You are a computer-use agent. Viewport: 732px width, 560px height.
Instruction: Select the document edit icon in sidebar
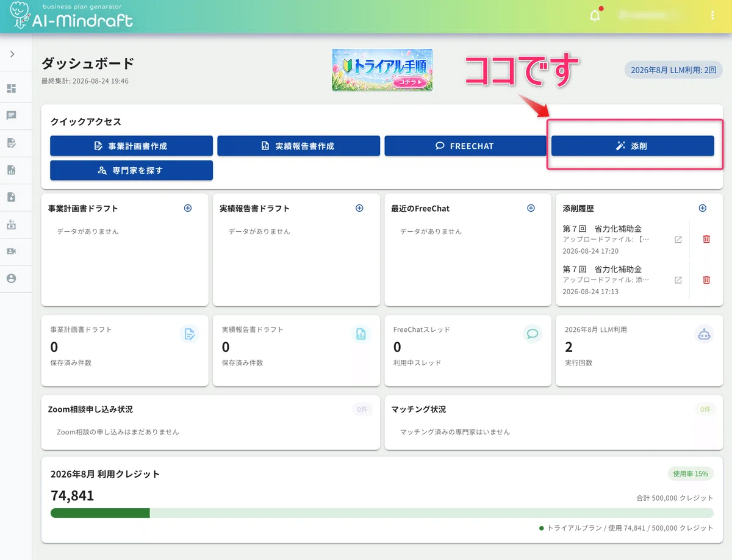click(x=12, y=143)
